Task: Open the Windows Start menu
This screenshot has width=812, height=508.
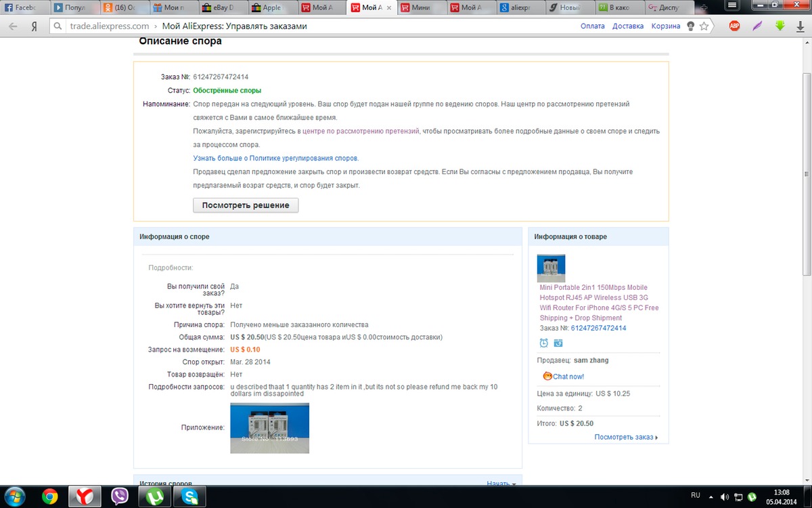Action: pyautogui.click(x=14, y=496)
